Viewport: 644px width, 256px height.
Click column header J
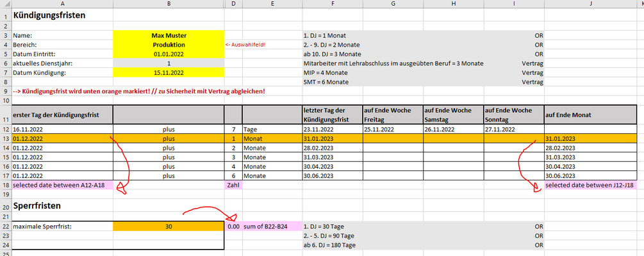click(x=590, y=3)
